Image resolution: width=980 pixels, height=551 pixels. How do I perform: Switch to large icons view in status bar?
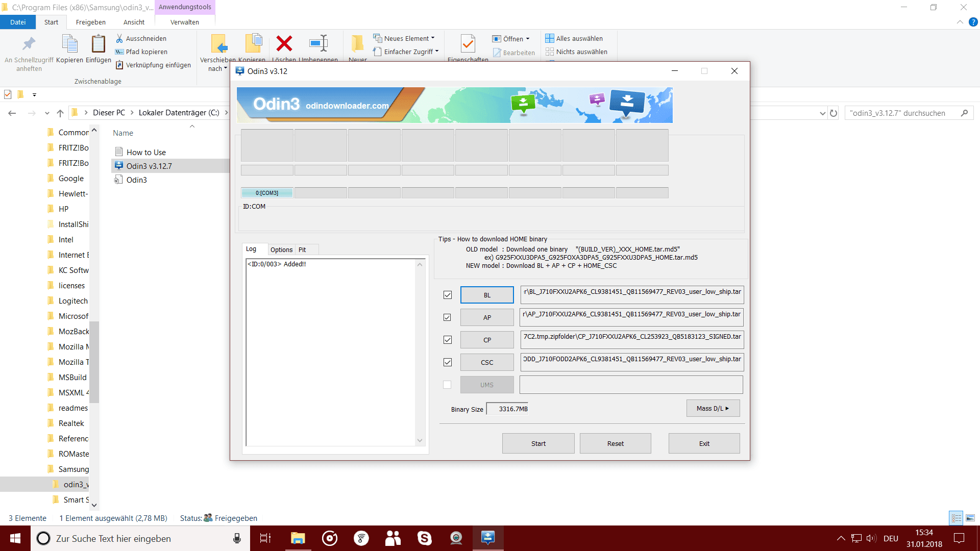970,518
